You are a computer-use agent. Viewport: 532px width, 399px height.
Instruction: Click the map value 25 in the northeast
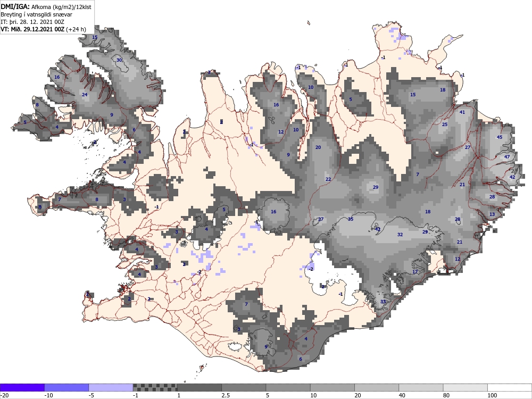[445, 124]
